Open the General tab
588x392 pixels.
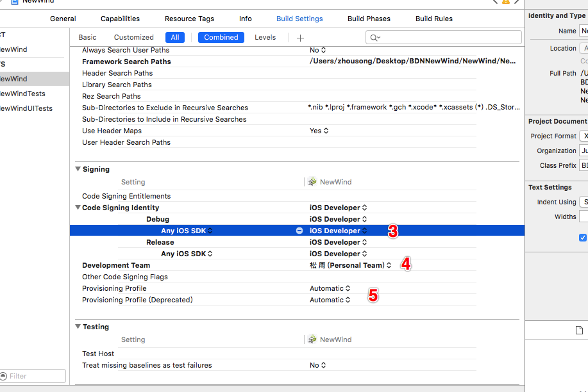tap(63, 19)
